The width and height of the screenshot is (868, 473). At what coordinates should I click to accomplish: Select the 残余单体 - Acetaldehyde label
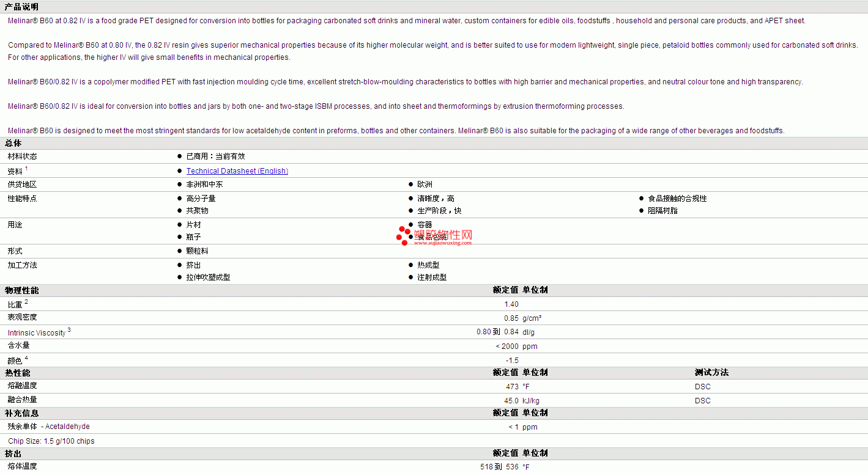[48, 427]
